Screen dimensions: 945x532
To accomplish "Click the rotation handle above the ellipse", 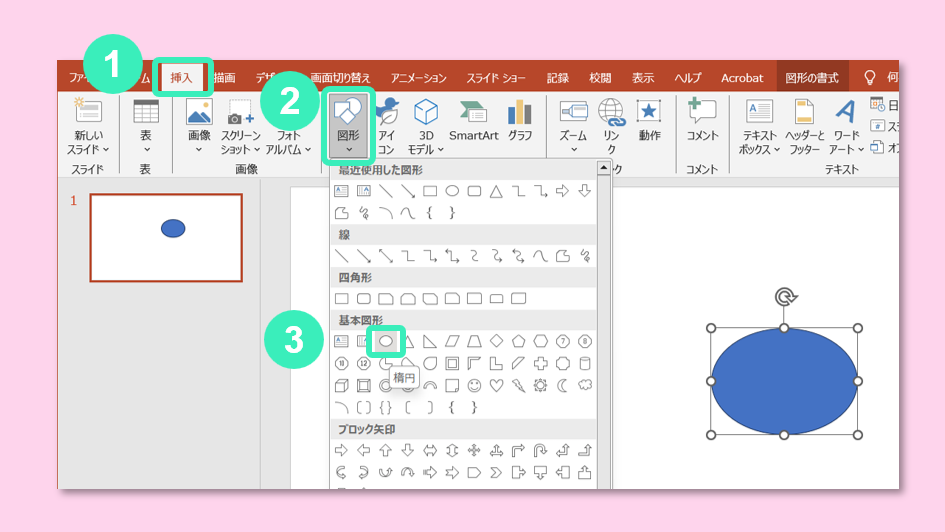I will pos(786,297).
